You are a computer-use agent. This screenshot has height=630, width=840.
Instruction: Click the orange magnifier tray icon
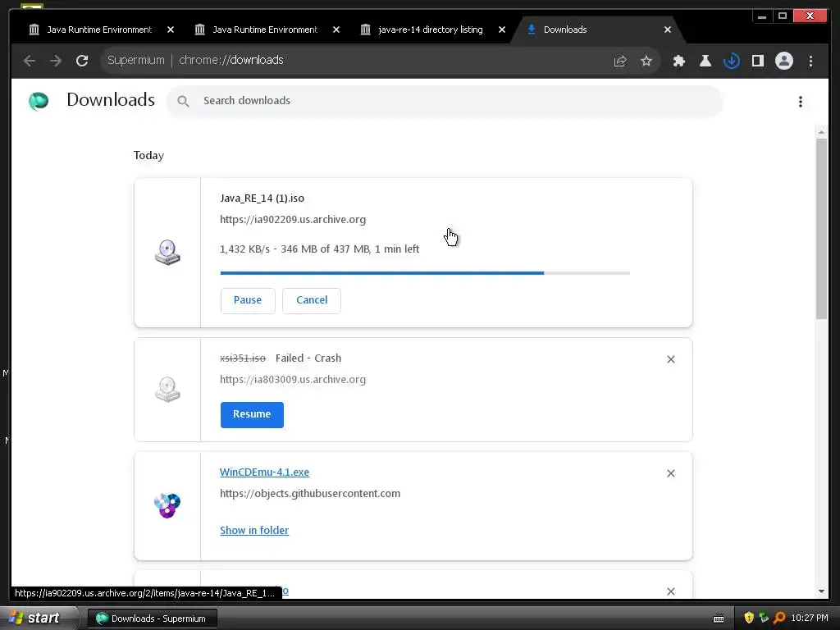click(x=779, y=618)
